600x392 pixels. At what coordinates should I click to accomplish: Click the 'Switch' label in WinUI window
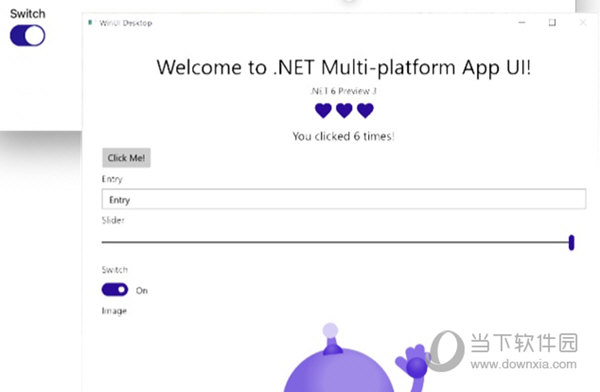(114, 270)
